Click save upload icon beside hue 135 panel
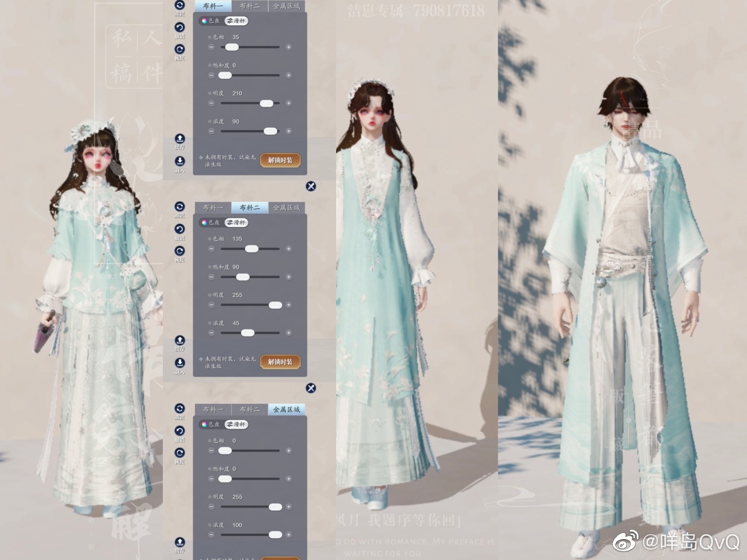 coord(180,340)
